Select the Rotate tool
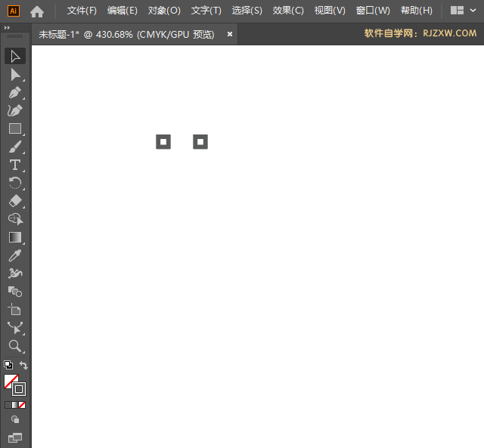Viewport: 484px width, 448px height. tap(15, 183)
